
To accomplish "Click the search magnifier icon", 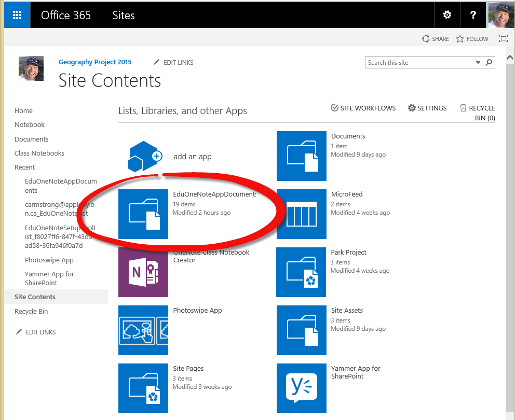I will (x=488, y=62).
